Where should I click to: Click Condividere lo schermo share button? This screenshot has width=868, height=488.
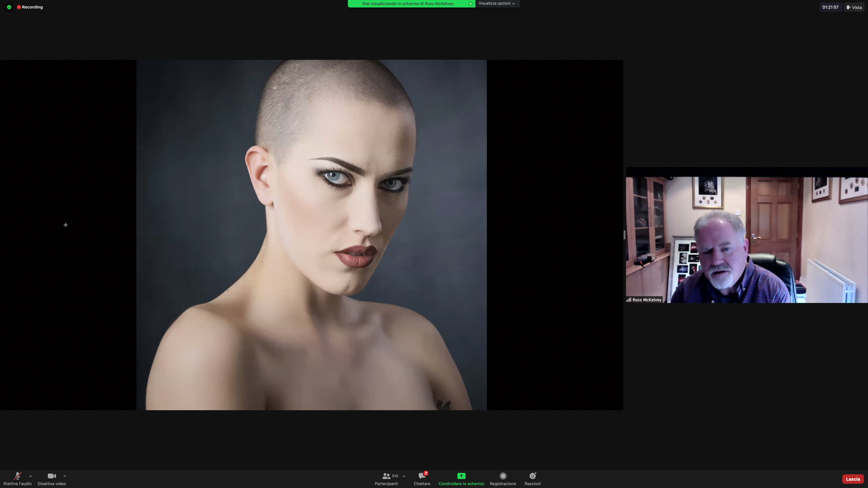coord(461,479)
